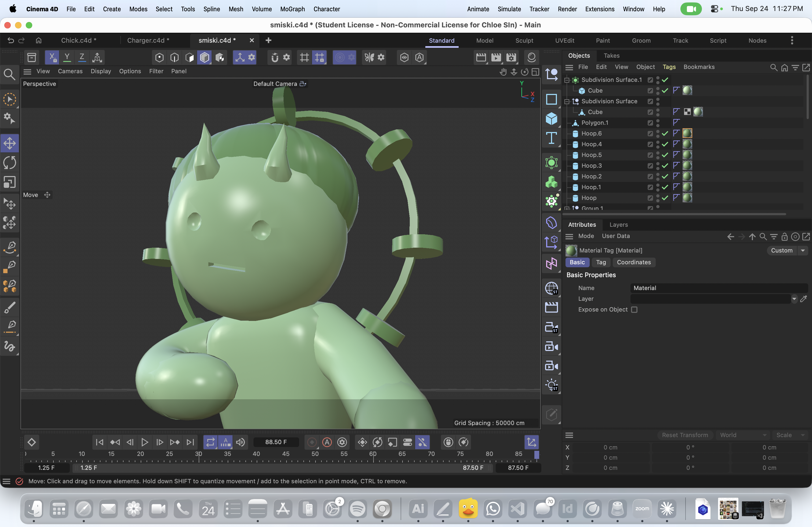The image size is (812, 527).
Task: Toggle the enable checkmark on Hoop.4
Action: click(665, 144)
